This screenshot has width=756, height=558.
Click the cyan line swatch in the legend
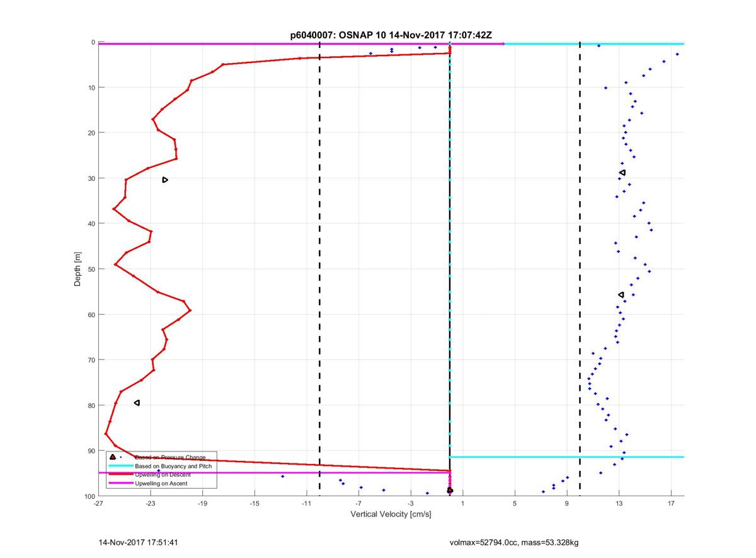click(x=121, y=465)
